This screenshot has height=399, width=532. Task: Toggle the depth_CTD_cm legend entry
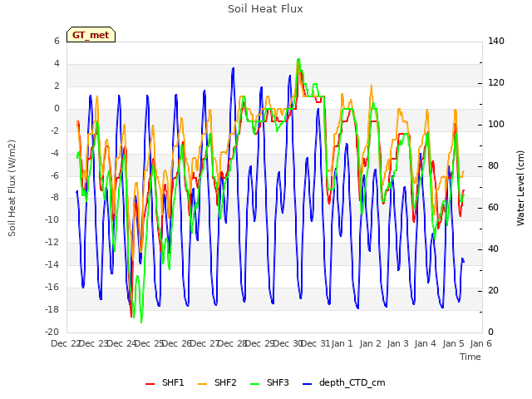coord(343,382)
